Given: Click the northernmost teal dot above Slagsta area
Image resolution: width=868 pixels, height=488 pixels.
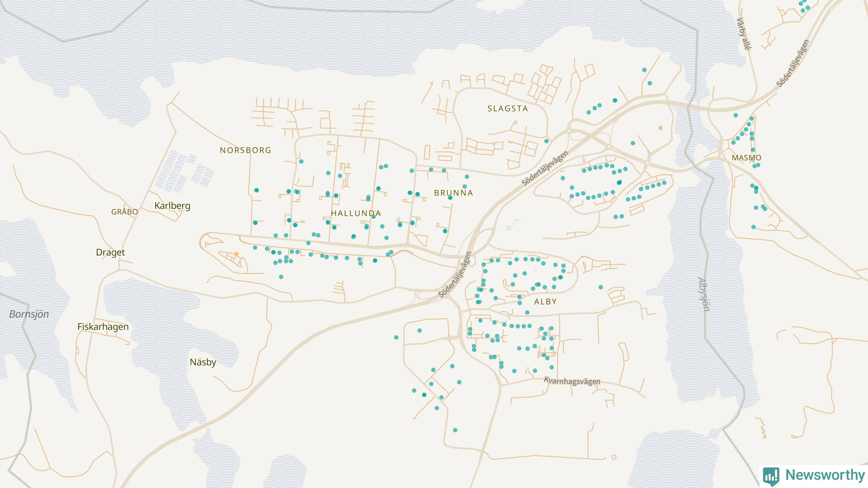Looking at the screenshot, I should tap(644, 70).
